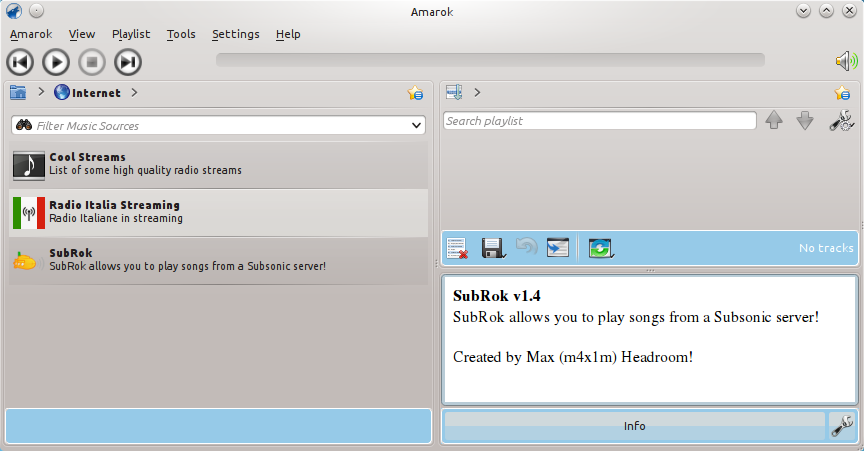Click the Radio Italia flag icon
864x451 pixels.
pos(29,213)
